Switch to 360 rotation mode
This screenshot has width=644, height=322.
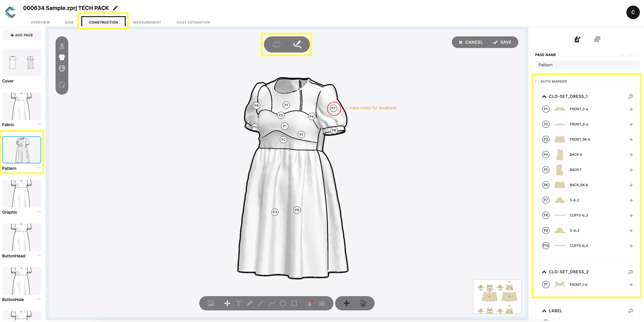(x=276, y=44)
